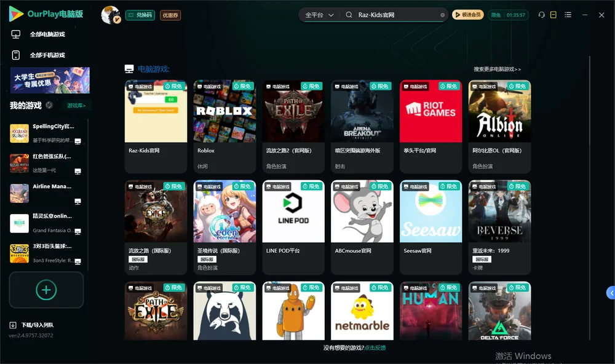Click the Airline Manager game icon in sidebar
The height and width of the screenshot is (364, 615).
19,193
